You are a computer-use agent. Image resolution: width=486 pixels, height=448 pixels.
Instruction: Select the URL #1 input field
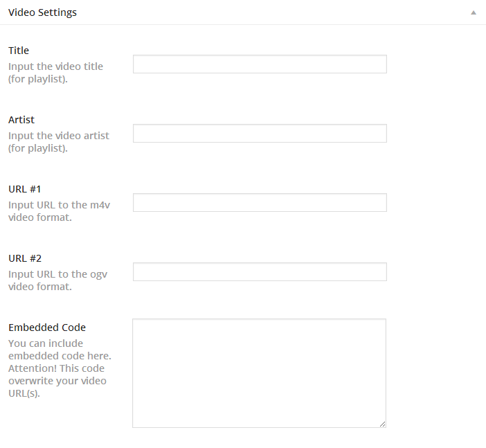pos(260,203)
